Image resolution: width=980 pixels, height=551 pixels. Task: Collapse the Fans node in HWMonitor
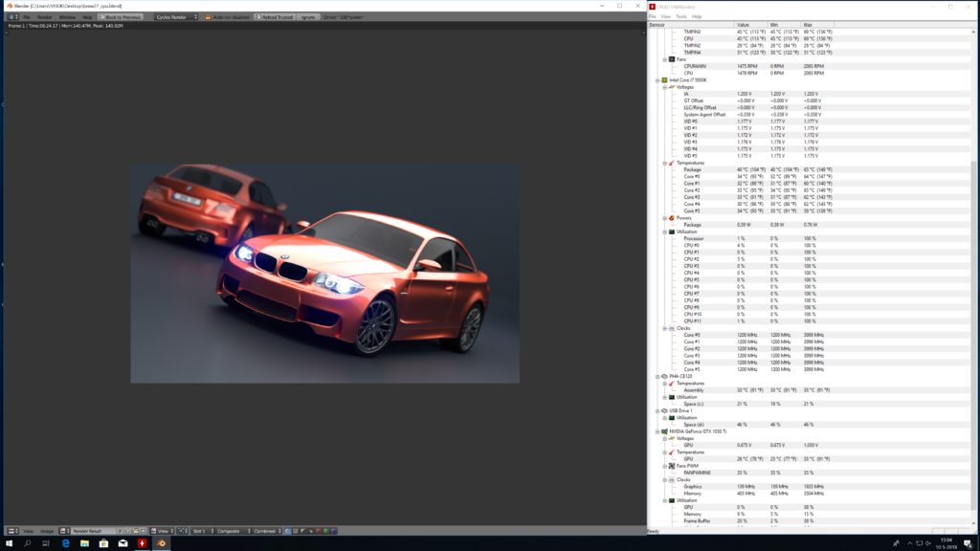(x=665, y=59)
